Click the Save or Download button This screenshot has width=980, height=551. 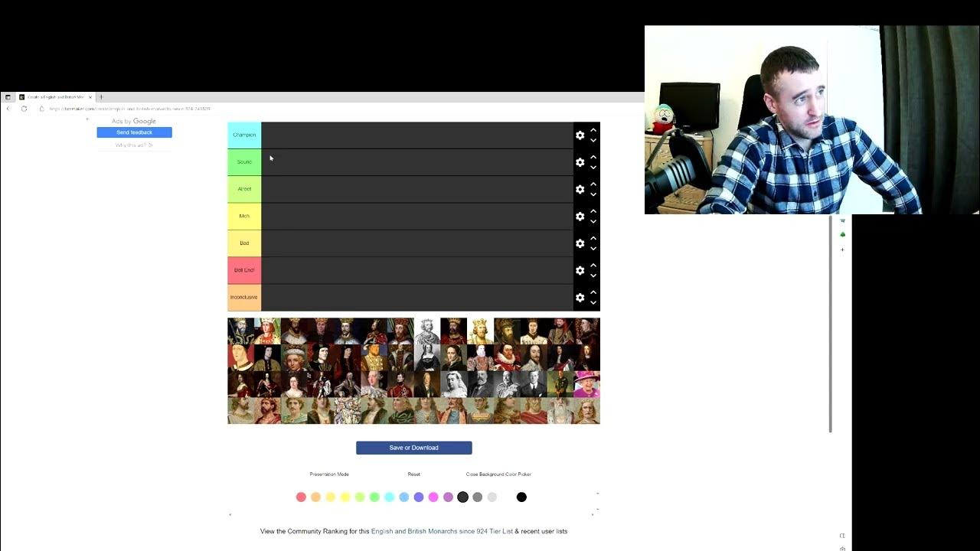(x=413, y=448)
